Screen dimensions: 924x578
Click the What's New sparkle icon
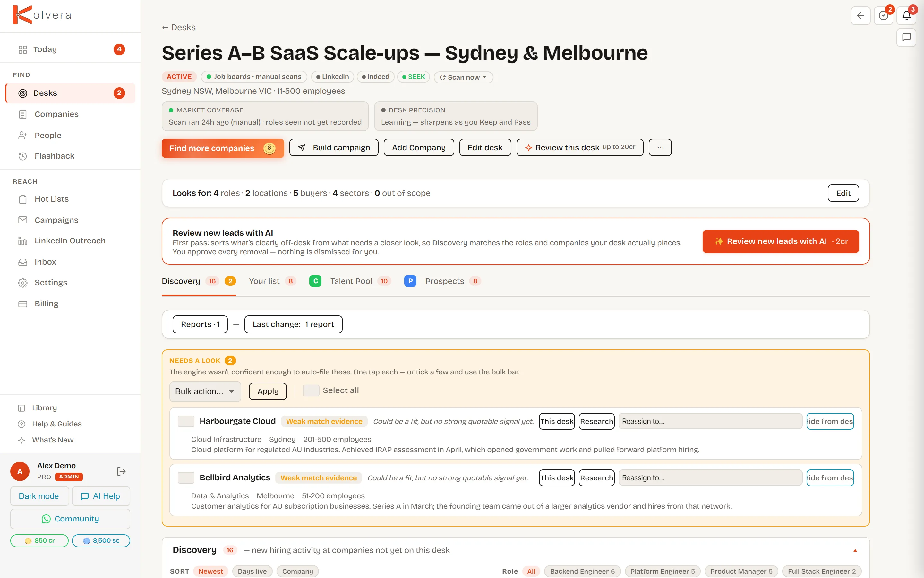tap(22, 440)
